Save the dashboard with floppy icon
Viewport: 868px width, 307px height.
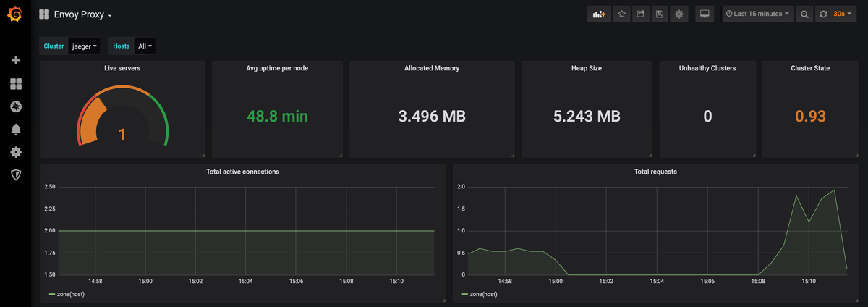tap(659, 14)
